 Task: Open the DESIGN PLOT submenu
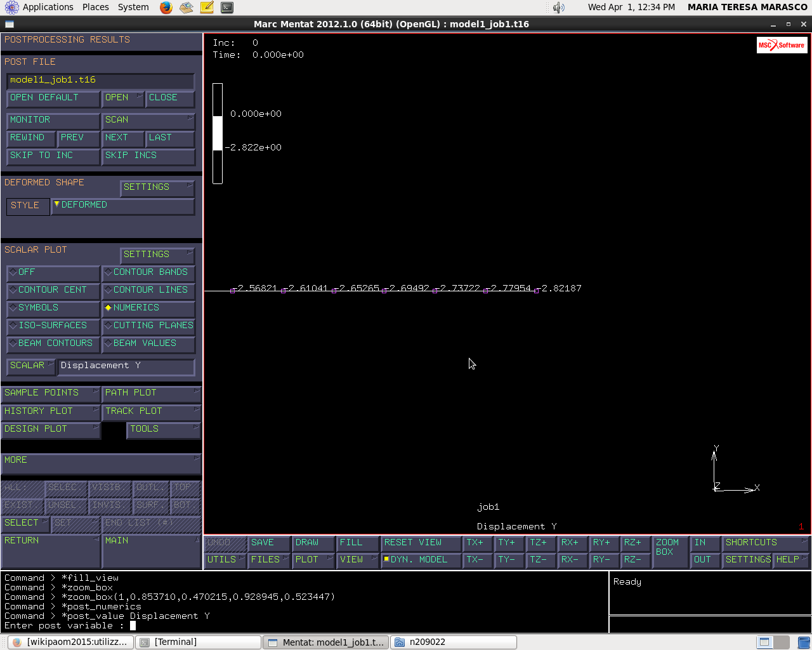click(x=51, y=430)
